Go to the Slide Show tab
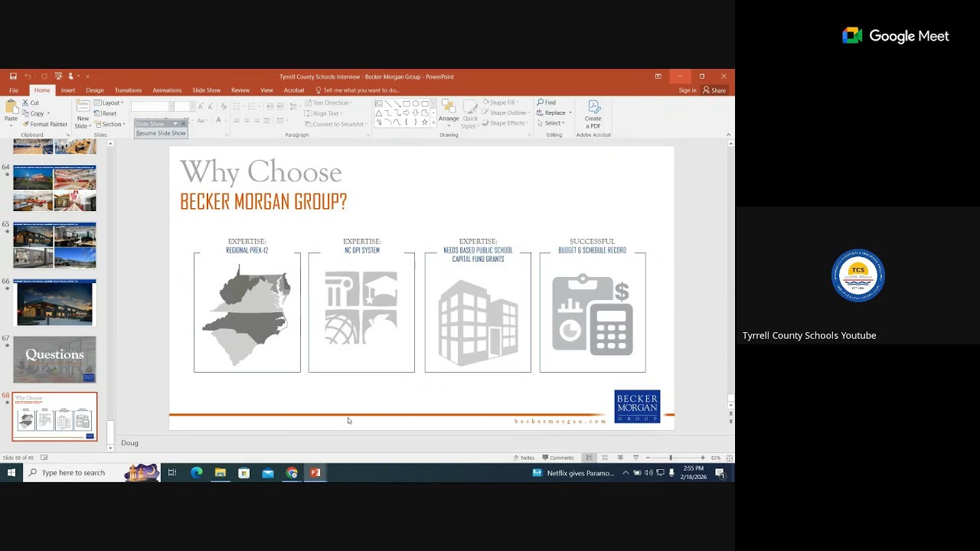 (x=206, y=90)
